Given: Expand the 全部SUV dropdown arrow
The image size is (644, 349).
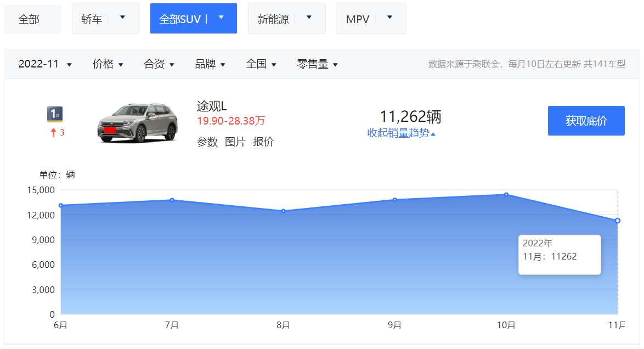Looking at the screenshot, I should [221, 18].
